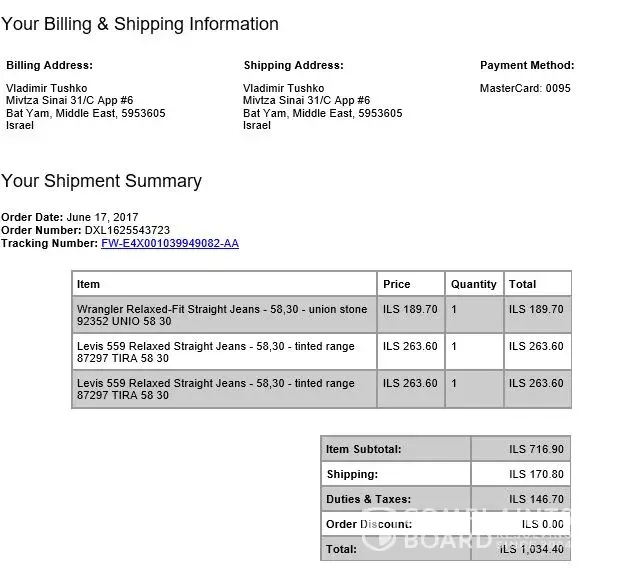Viewport: 623px width, 571px height.
Task: Click the Quantity column header
Action: [x=473, y=284]
